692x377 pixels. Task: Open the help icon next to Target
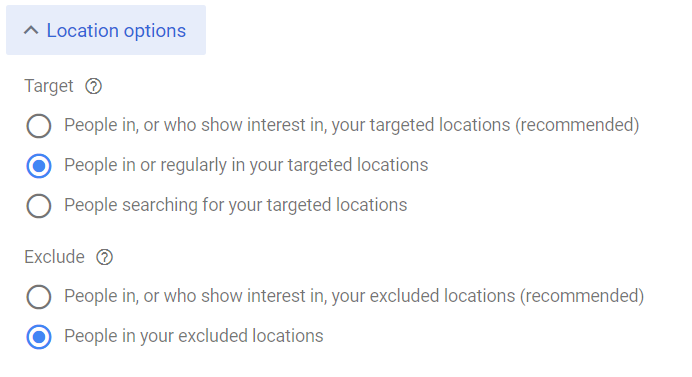coord(94,86)
